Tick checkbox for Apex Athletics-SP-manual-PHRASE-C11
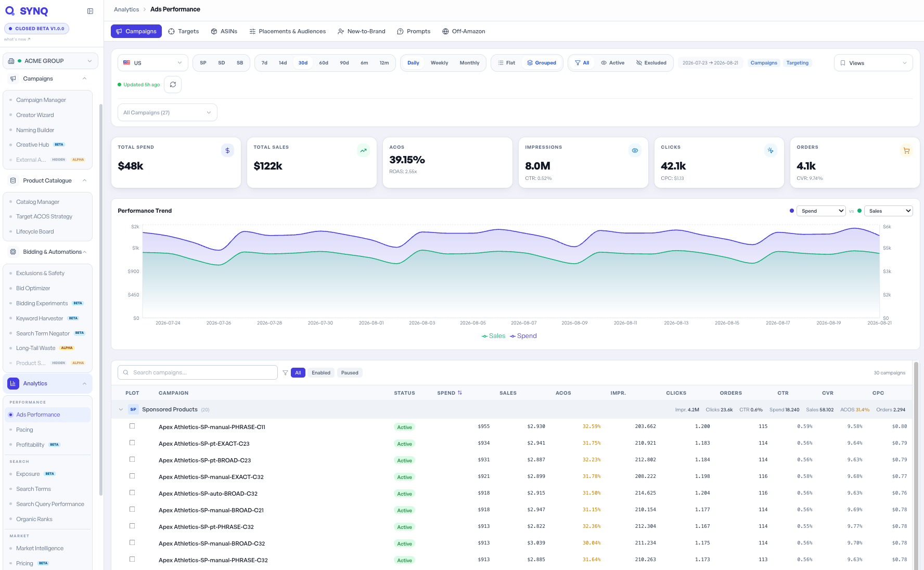Viewport: 924px width, 570px height. [132, 426]
